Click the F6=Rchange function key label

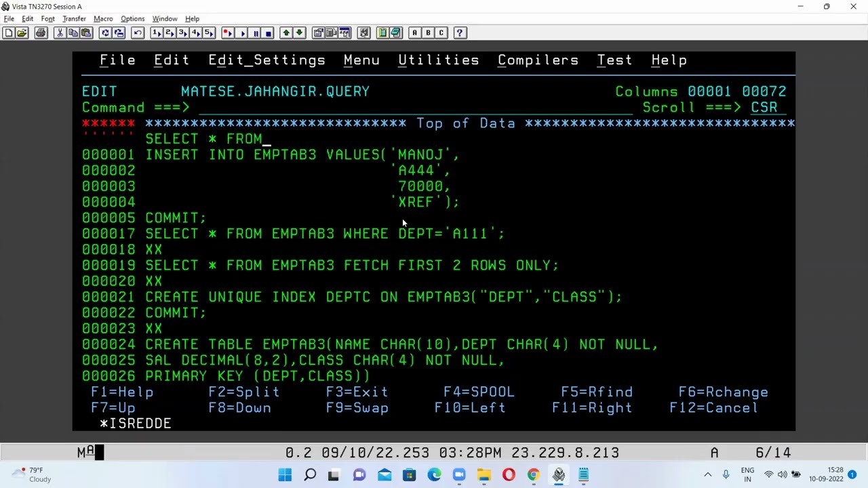click(x=724, y=392)
